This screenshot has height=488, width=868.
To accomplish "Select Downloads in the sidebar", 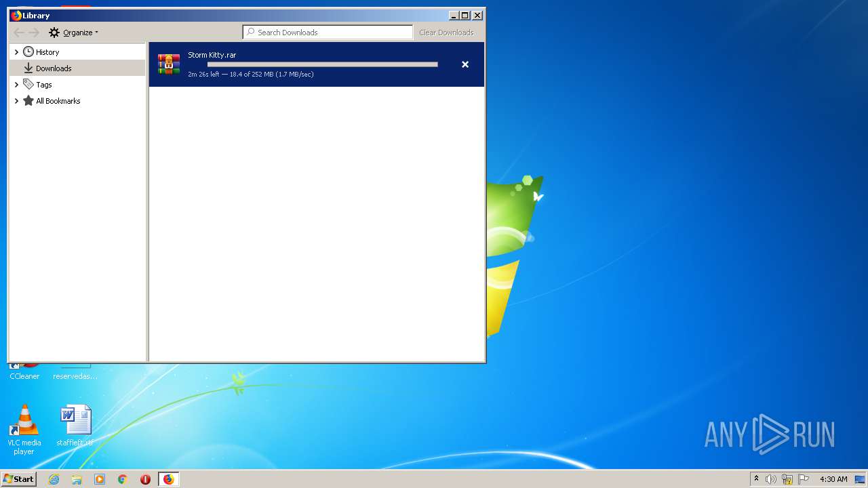I will pos(77,68).
